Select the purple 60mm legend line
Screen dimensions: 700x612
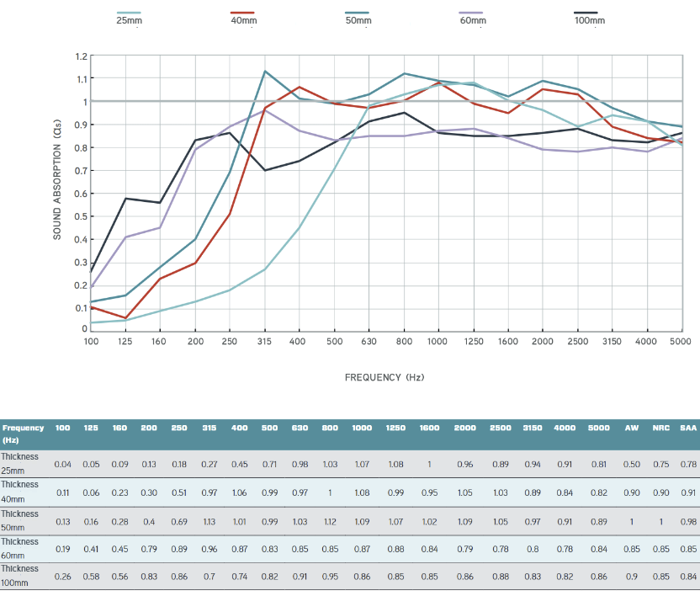[472, 13]
